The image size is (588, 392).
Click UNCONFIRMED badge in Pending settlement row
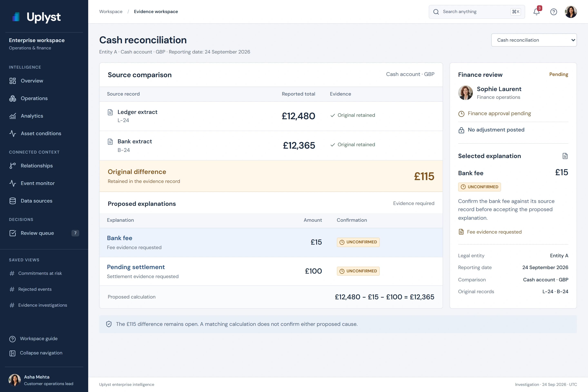(x=358, y=271)
